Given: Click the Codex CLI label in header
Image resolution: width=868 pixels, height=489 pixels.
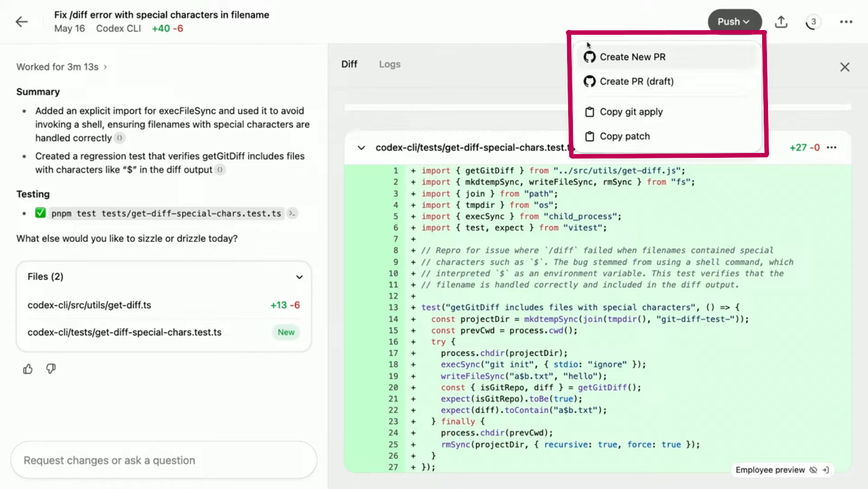Looking at the screenshot, I should coord(119,28).
